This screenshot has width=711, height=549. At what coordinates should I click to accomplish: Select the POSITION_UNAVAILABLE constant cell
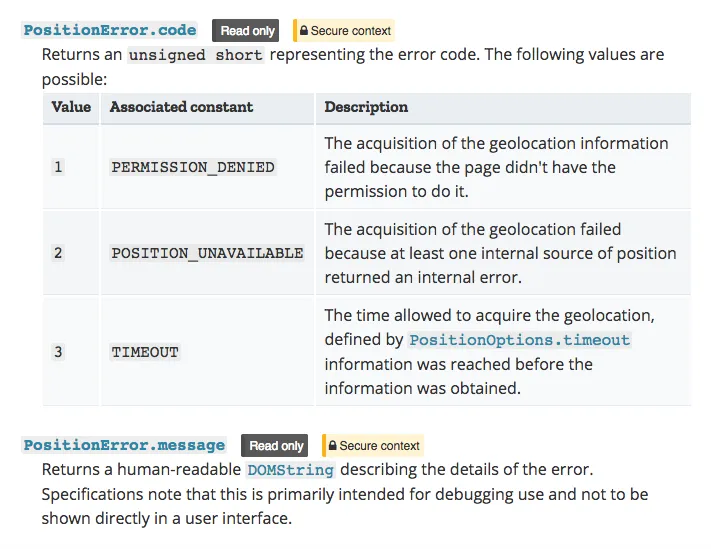coord(207,253)
